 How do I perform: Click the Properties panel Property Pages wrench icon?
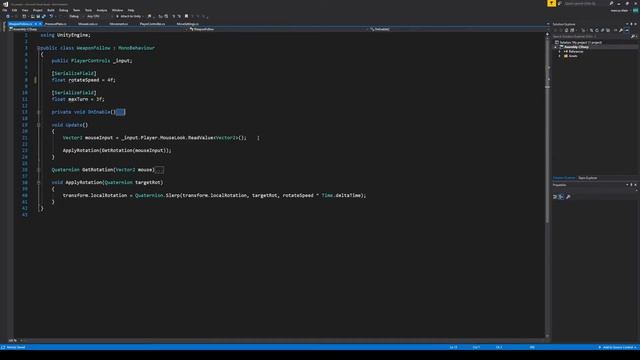568,197
